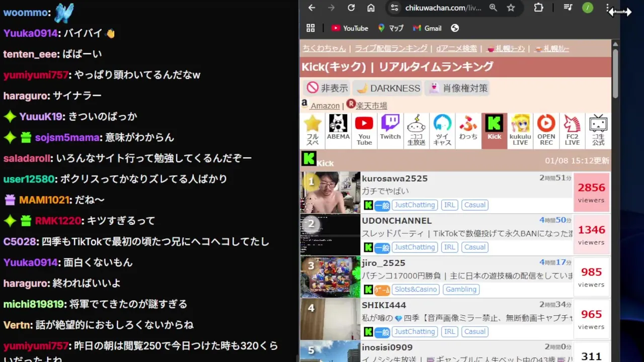Toggle DARKNESS mode
The image size is (644, 362).
point(387,88)
